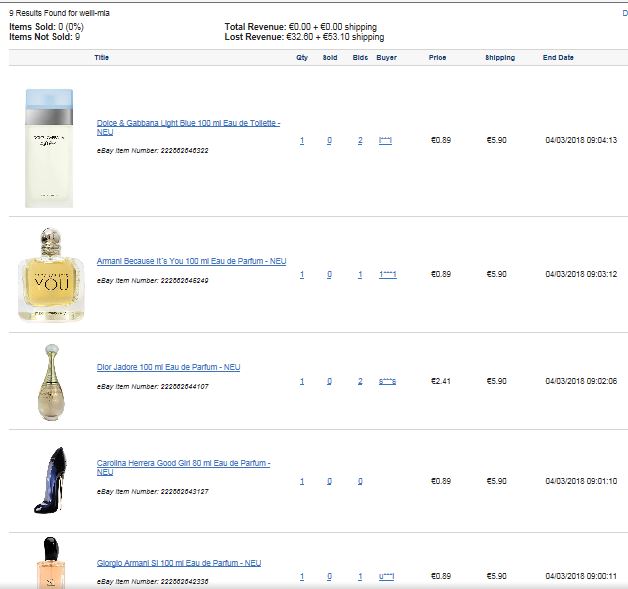Click the Good Girl high-heel bottle thumbnail
Screen dimensions: 628x589
50,480
